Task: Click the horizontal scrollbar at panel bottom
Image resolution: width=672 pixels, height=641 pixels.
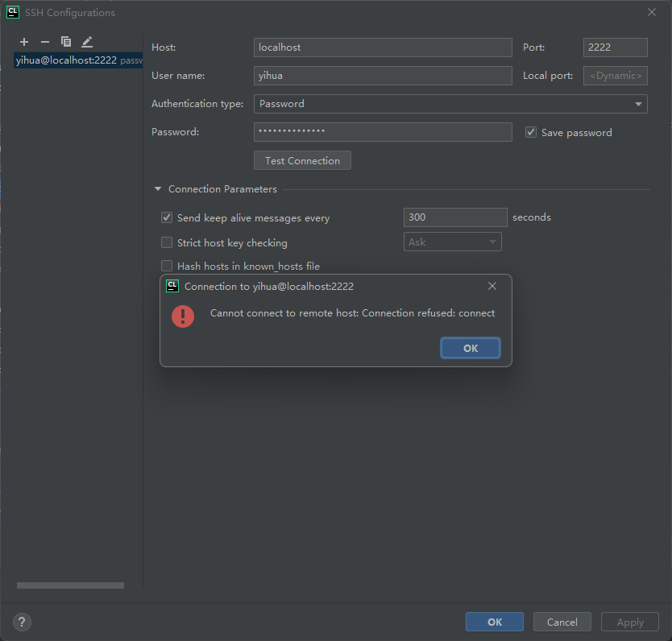Action: [69, 585]
